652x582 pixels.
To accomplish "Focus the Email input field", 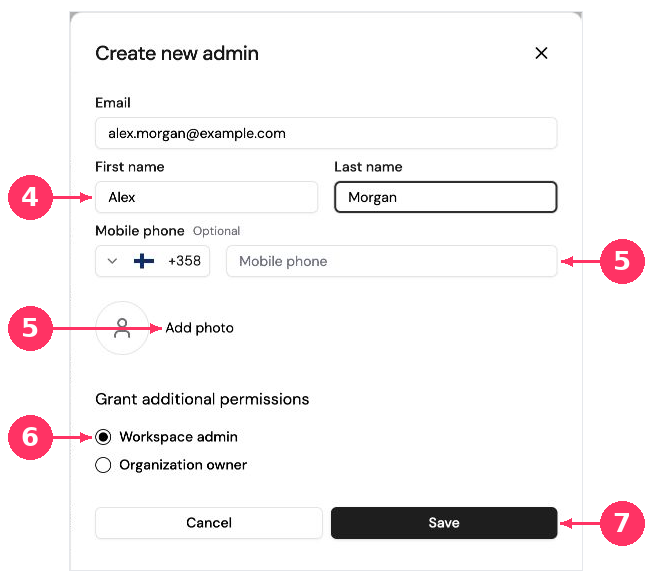I will (326, 133).
